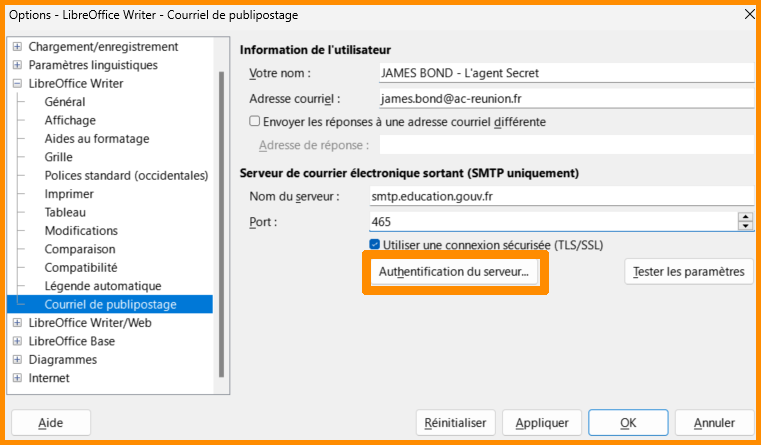The height and width of the screenshot is (445, 761).
Task: Select the Légende automatique entry
Action: click(102, 286)
